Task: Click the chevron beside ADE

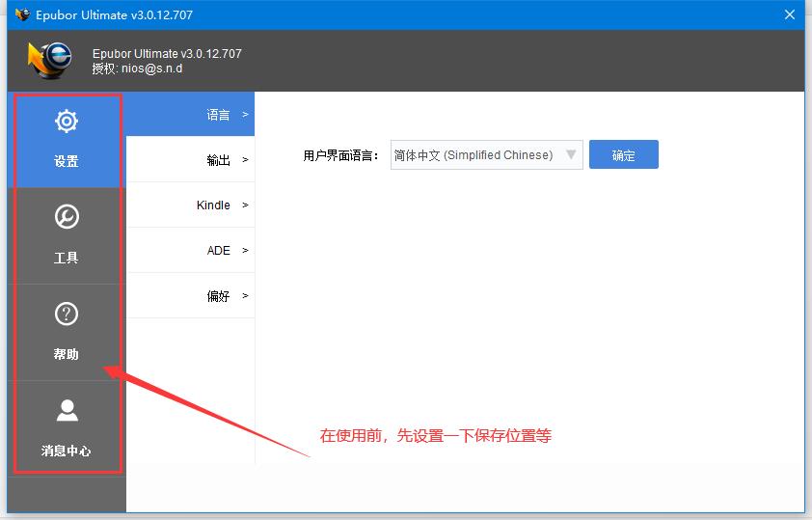Action: [246, 250]
